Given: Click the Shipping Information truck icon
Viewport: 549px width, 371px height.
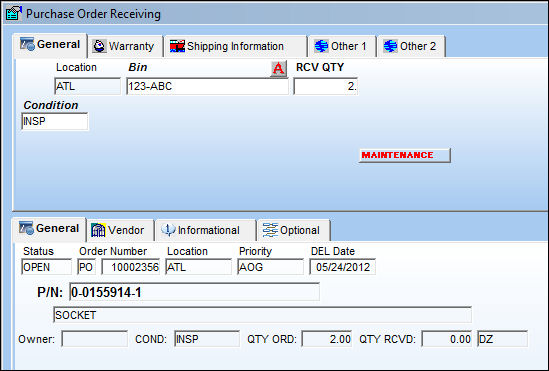Looking at the screenshot, I should pos(177,46).
